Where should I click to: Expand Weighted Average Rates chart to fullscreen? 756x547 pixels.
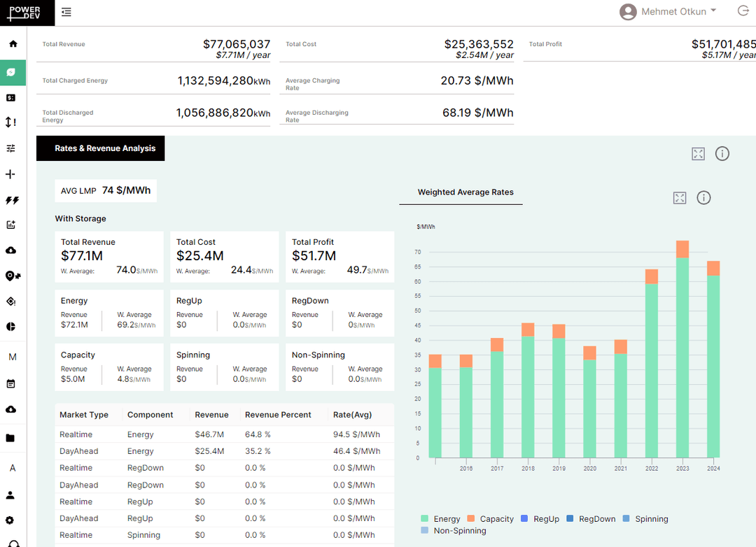(679, 198)
